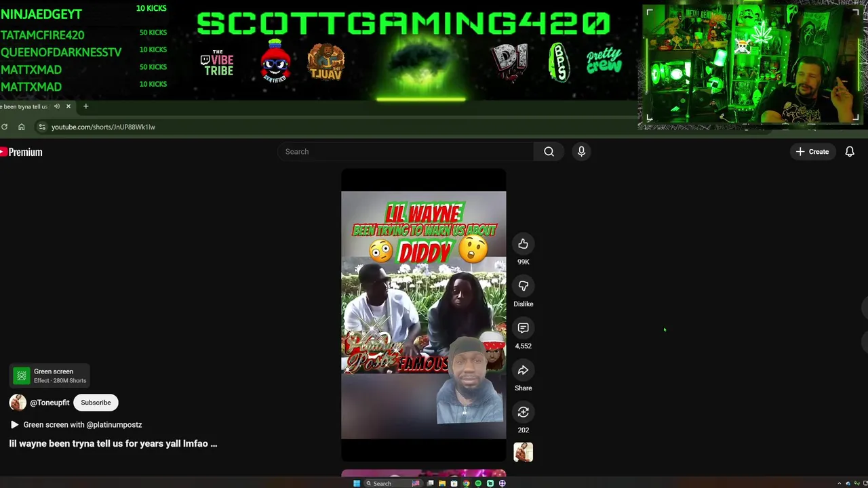The height and width of the screenshot is (488, 868).
Task: Click the Vibe Tribe logo in overlay
Action: tap(217, 62)
